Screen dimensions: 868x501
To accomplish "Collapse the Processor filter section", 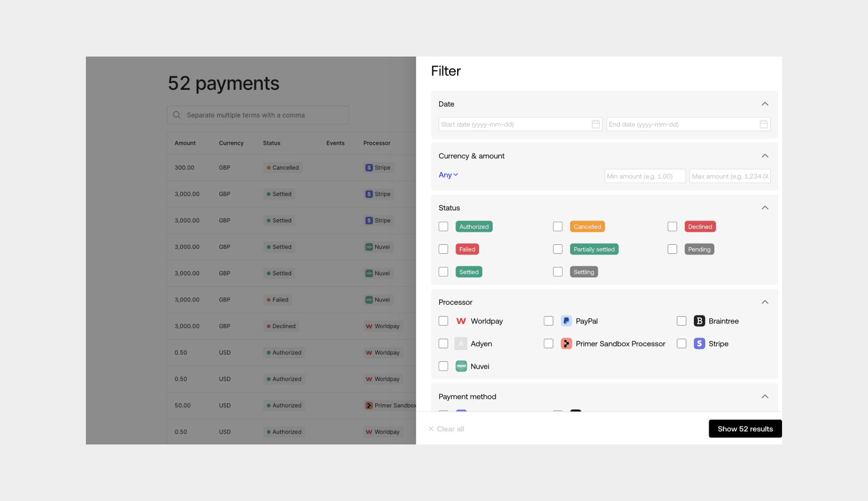I will point(765,303).
